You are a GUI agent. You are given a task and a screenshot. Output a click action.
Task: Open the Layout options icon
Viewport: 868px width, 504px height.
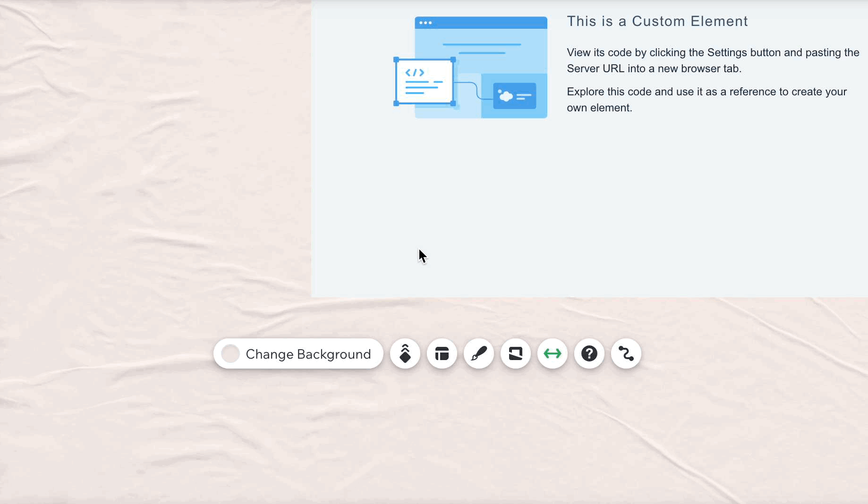(x=442, y=353)
